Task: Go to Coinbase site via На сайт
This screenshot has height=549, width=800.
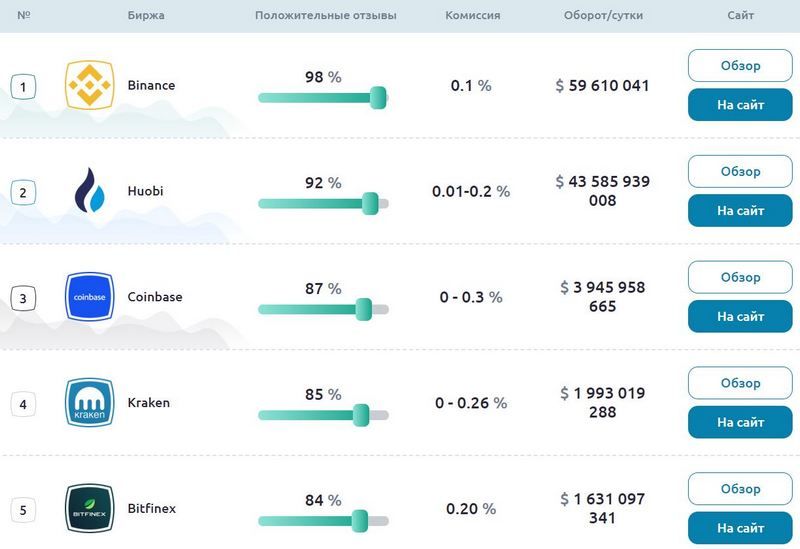Action: pyautogui.click(x=740, y=317)
